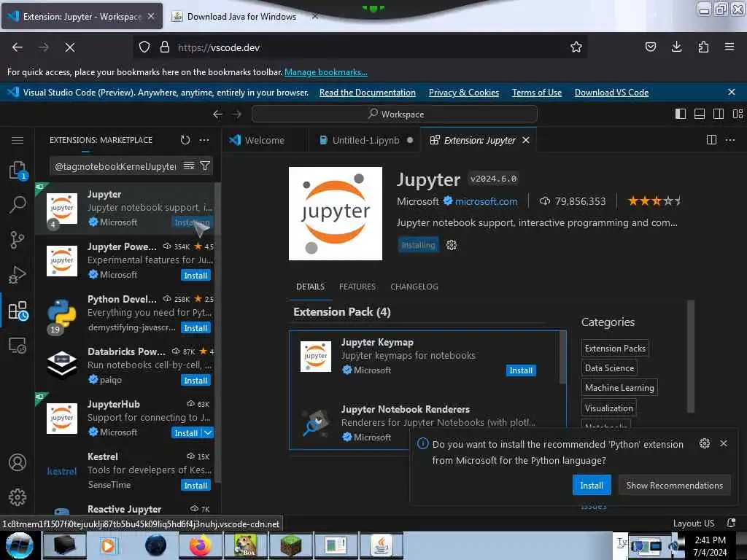
Task: Switch to Download Java for Windows browser tab
Action: click(241, 16)
